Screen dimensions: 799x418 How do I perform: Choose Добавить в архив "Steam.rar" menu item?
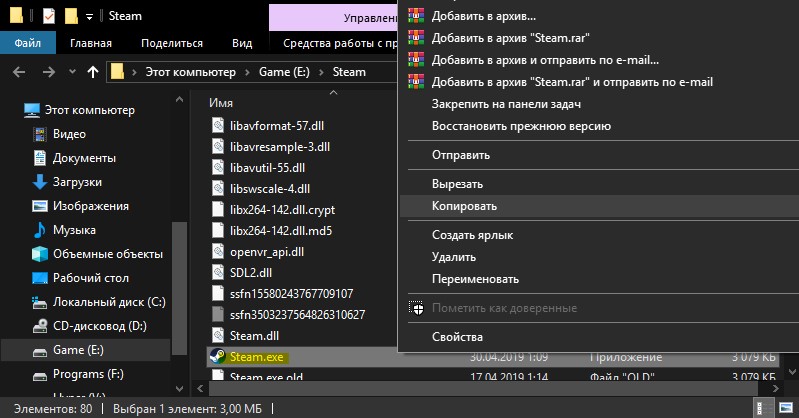[x=511, y=38]
